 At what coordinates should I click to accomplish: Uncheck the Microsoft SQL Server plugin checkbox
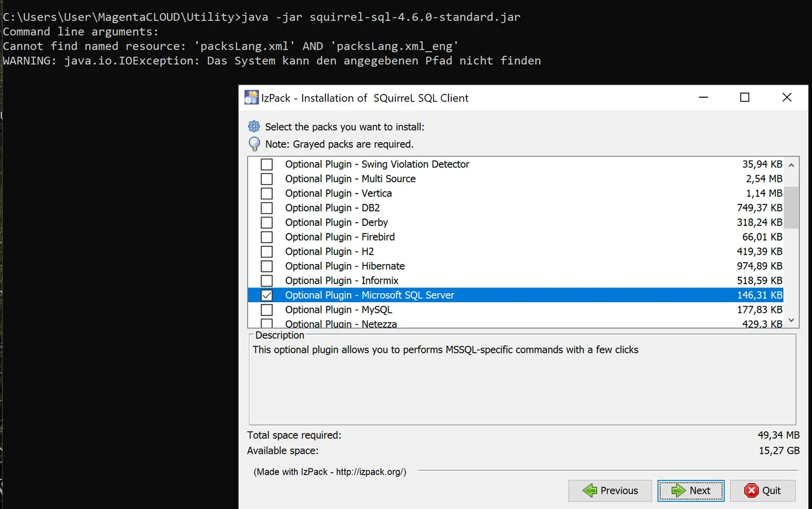pyautogui.click(x=267, y=296)
